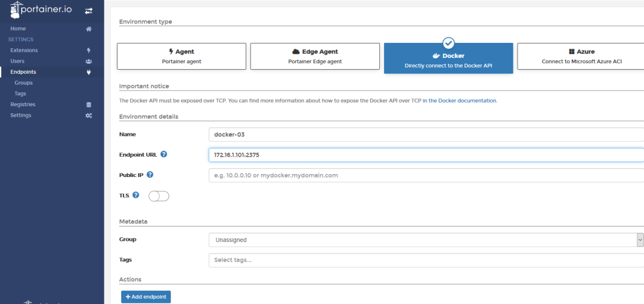Collapse the sidebar using the arrows icon
This screenshot has width=644, height=304.
click(88, 11)
